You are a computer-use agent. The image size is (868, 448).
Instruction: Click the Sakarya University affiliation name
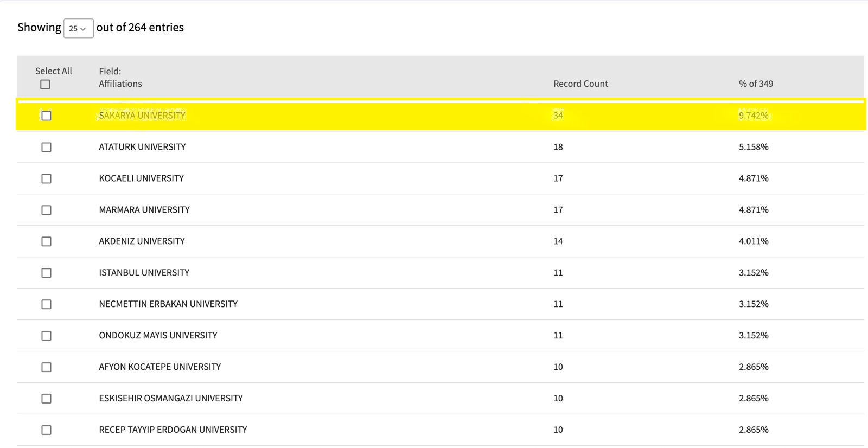coord(142,116)
